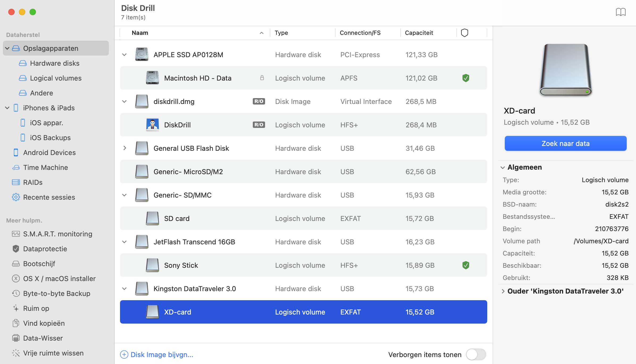Click the Macintosh HD - Data drive icon
636x364 pixels.
click(152, 78)
